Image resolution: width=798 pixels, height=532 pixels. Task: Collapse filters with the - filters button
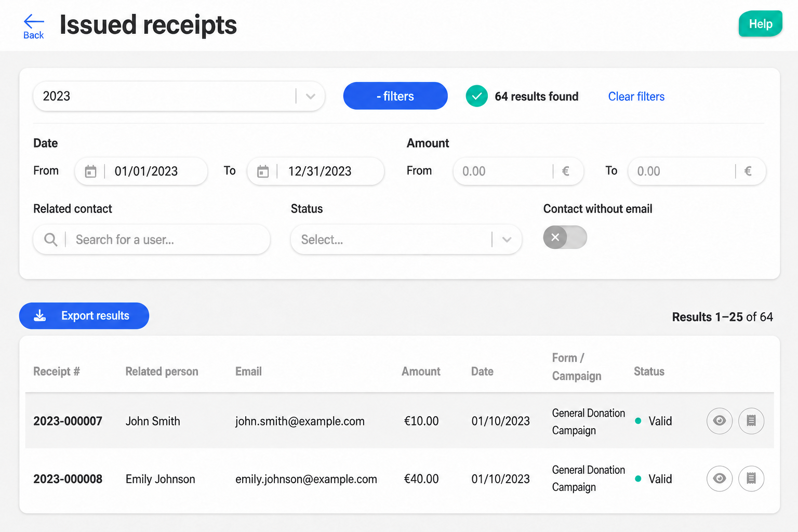click(x=395, y=96)
